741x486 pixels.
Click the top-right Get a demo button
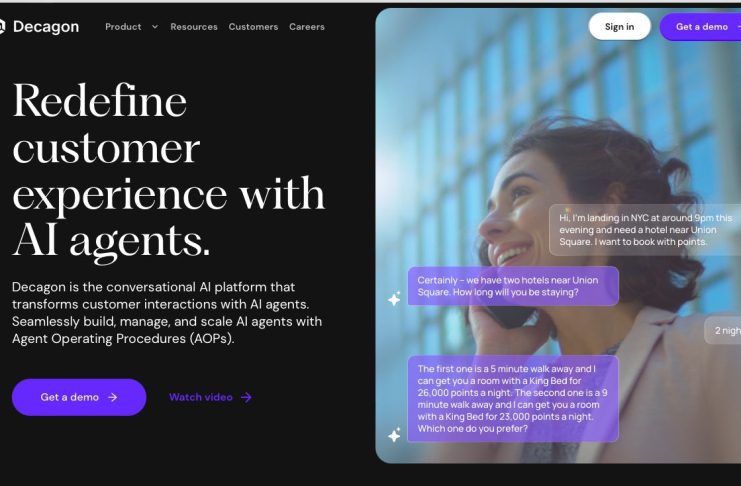(x=700, y=27)
